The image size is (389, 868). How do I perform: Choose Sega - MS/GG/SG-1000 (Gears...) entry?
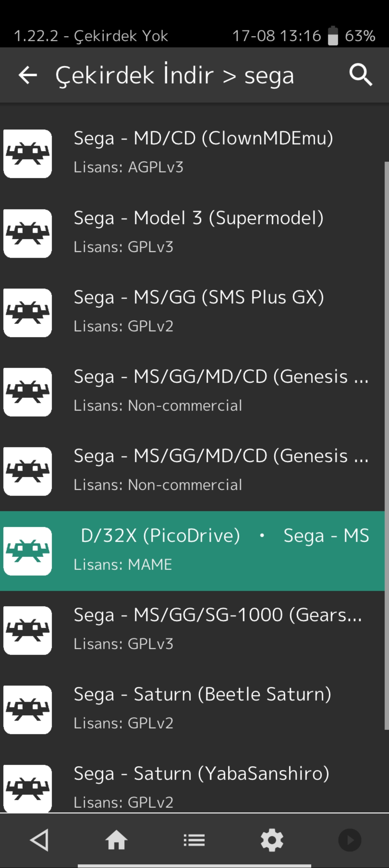coord(192,630)
